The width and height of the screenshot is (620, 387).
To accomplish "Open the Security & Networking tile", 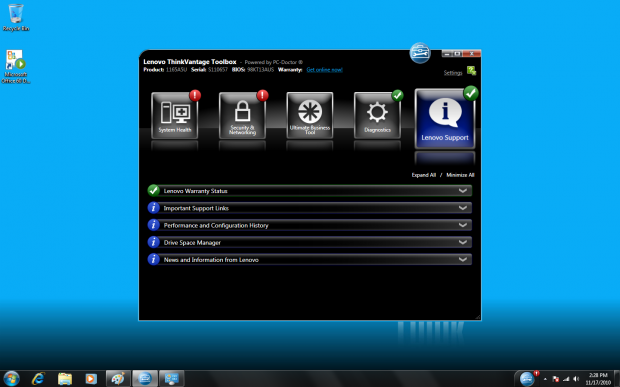I will pos(242,115).
